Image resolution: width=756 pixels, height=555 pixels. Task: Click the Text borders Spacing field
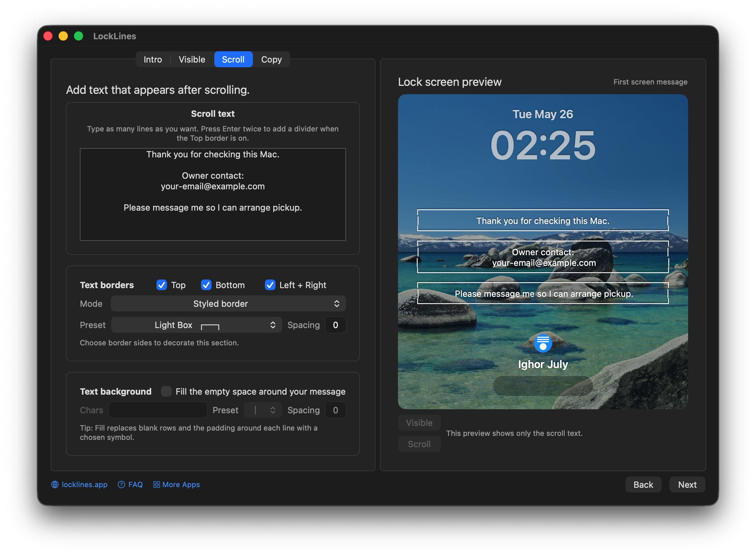(335, 325)
